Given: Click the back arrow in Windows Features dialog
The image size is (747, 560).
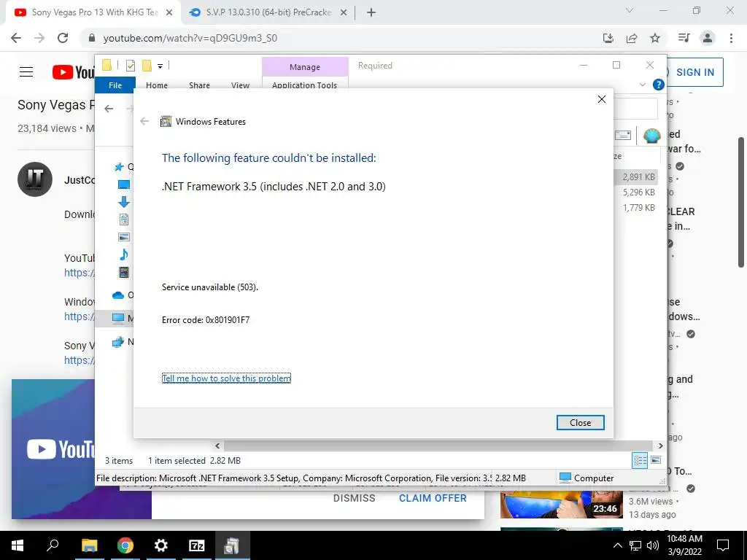Looking at the screenshot, I should click(144, 122).
